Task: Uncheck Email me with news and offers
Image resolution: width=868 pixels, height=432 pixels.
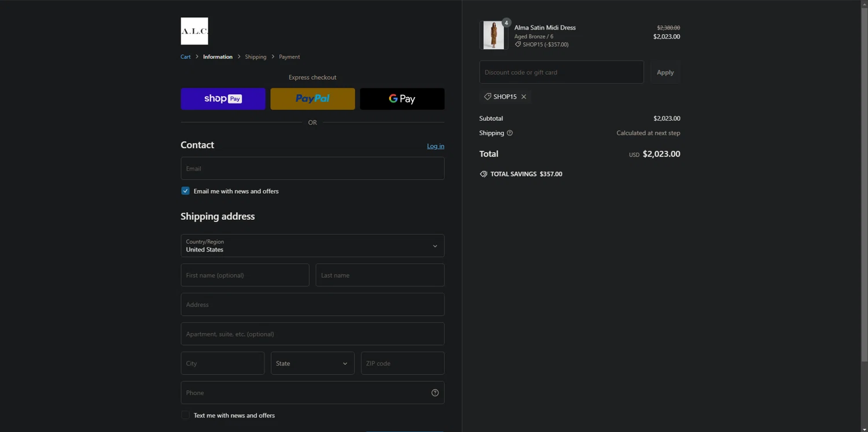Action: point(185,191)
